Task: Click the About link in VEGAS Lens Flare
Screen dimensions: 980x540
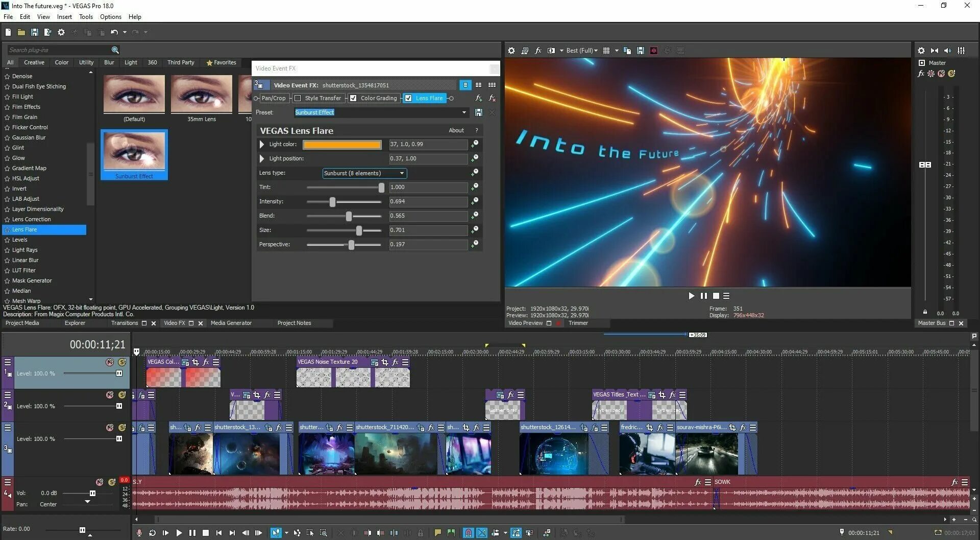Action: pos(456,130)
